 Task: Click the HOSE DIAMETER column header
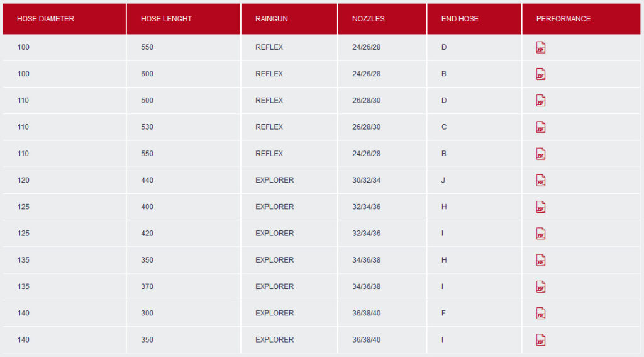pyautogui.click(x=45, y=19)
